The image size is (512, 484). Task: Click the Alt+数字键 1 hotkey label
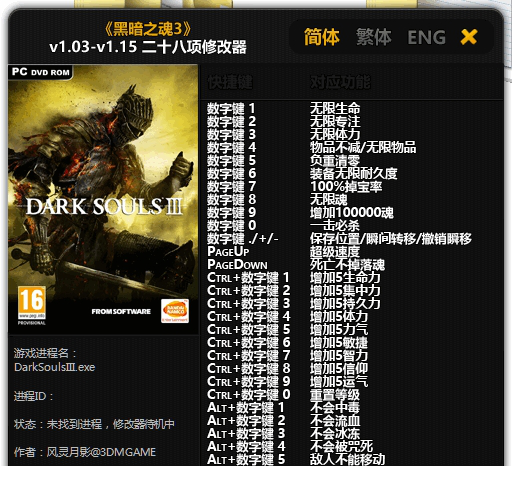[246, 407]
